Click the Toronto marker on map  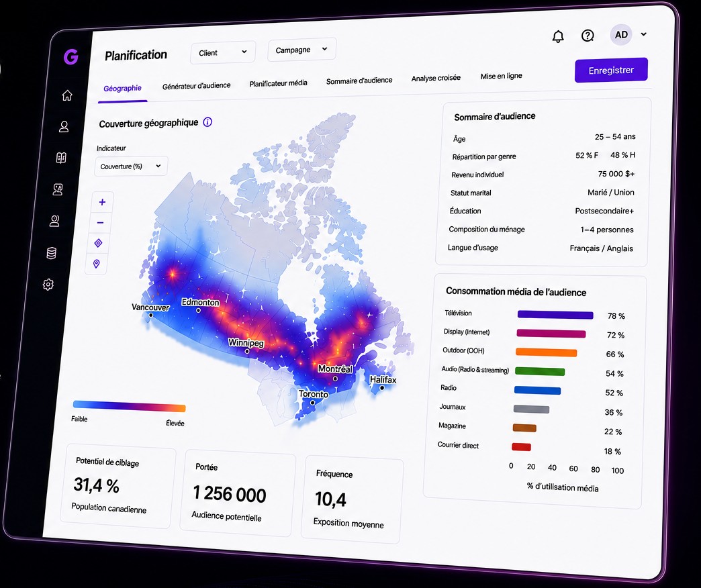click(x=312, y=403)
